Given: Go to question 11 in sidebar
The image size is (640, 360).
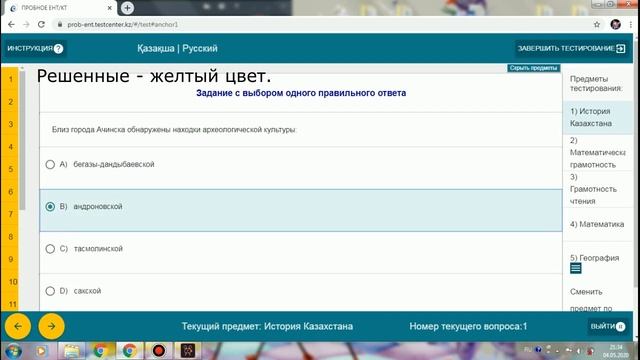Looking at the screenshot, I should [12, 304].
